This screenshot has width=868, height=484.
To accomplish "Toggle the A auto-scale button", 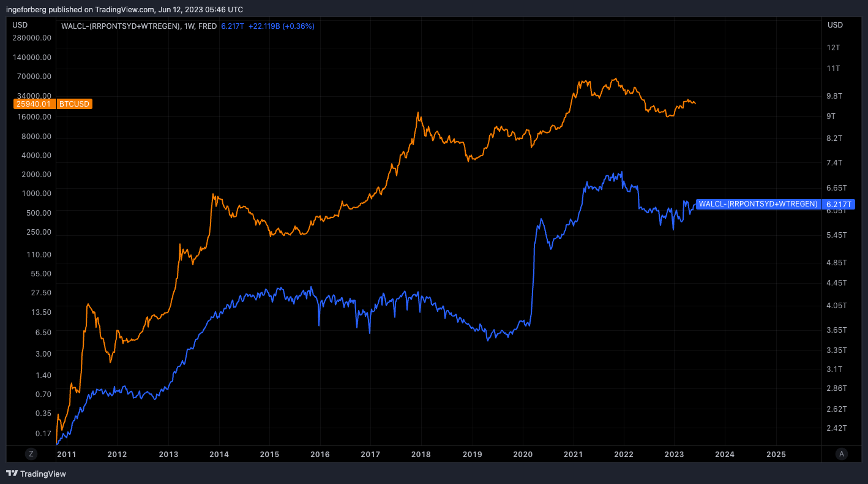I will point(842,454).
